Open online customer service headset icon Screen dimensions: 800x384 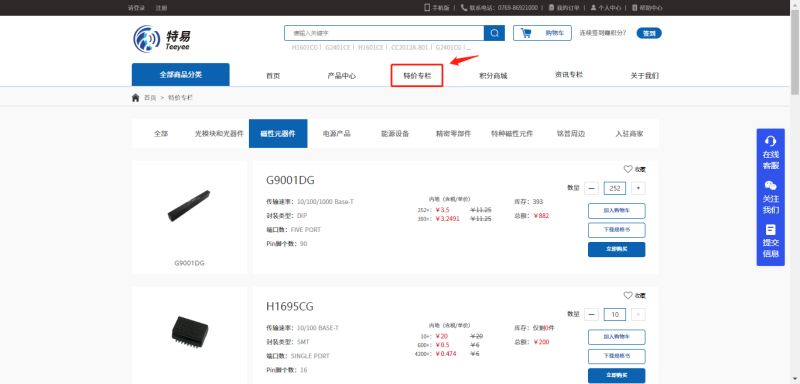click(x=770, y=141)
